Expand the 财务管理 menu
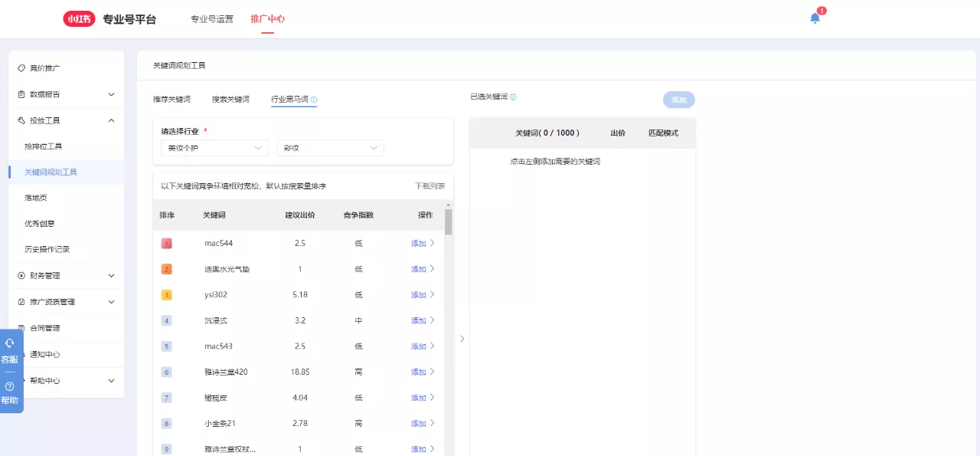The image size is (980, 456). pos(111,275)
